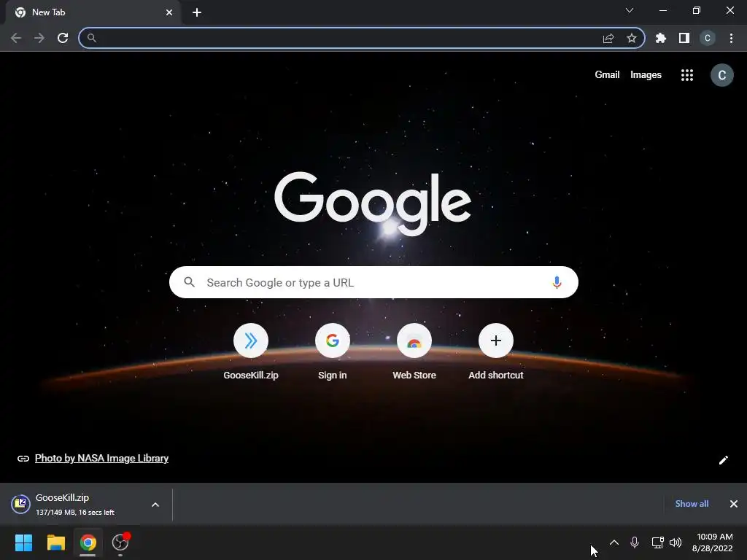Open the clock and date in the taskbar

(x=713, y=542)
